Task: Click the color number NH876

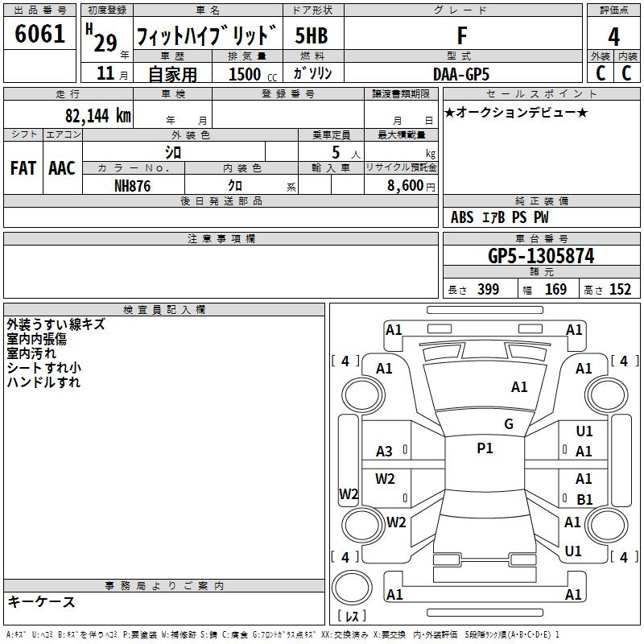Action: [132, 186]
